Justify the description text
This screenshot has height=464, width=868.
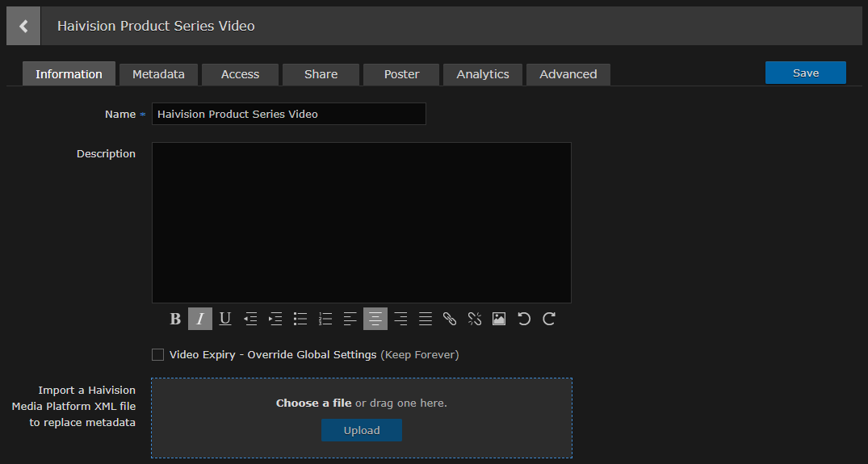click(x=425, y=319)
